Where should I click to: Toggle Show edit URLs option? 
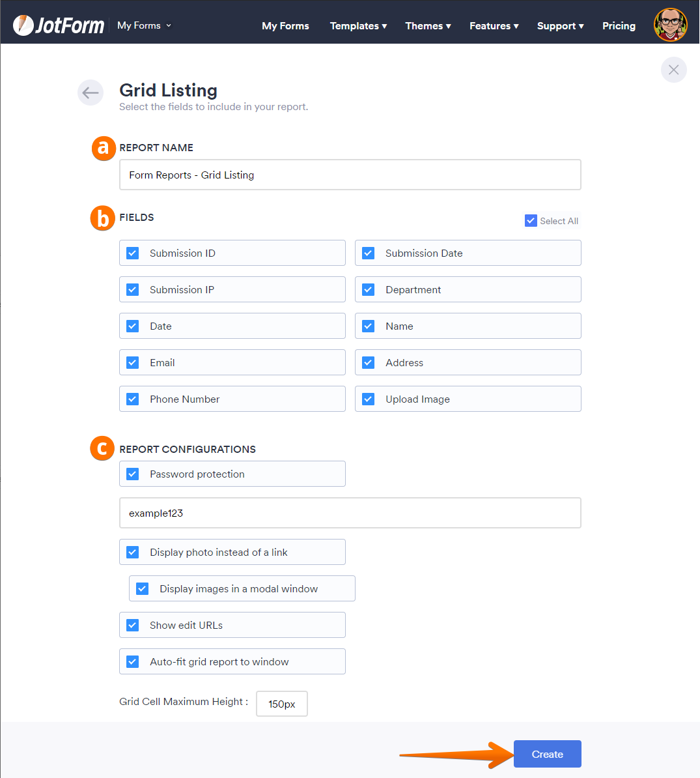(x=132, y=625)
